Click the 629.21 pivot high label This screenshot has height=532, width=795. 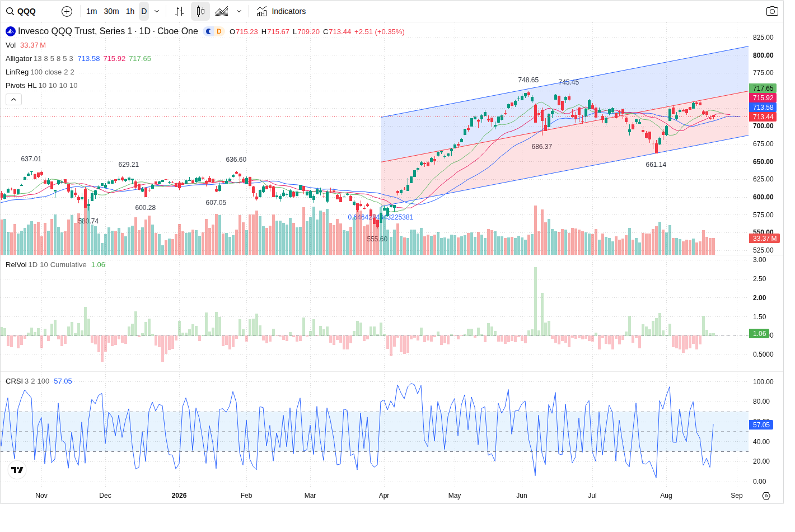coord(129,165)
